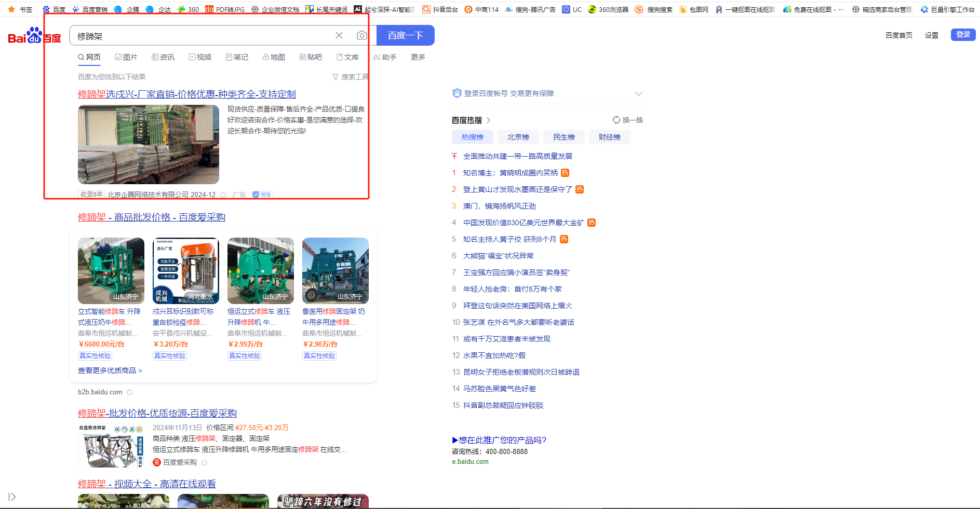
Task: Open the 360浏览器 bookmark
Action: pyautogui.click(x=608, y=9)
